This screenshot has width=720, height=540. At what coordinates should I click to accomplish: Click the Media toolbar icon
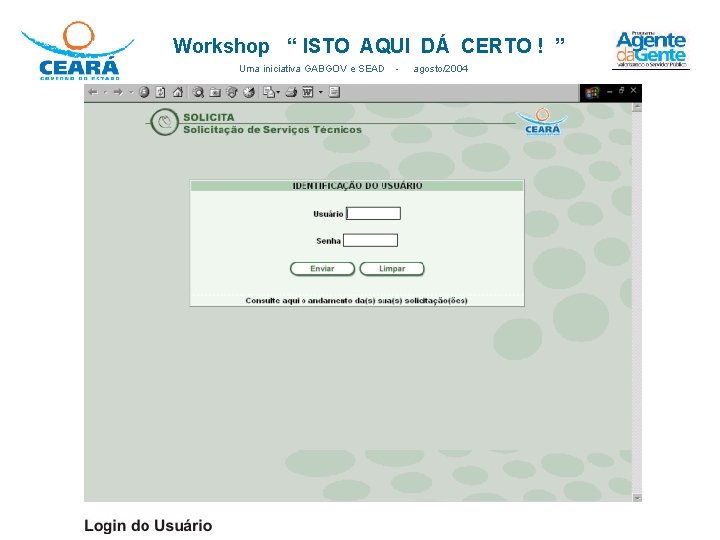(232, 92)
